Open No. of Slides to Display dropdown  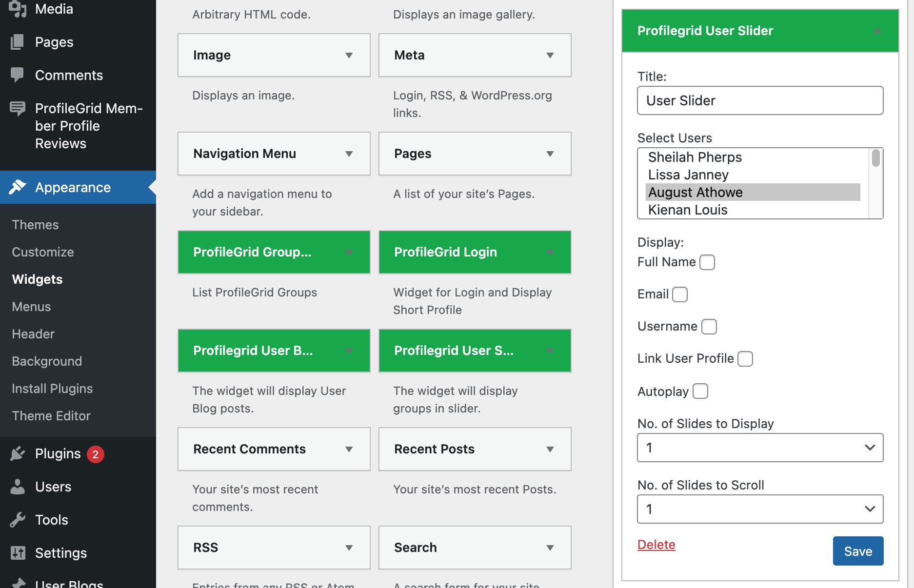(760, 448)
